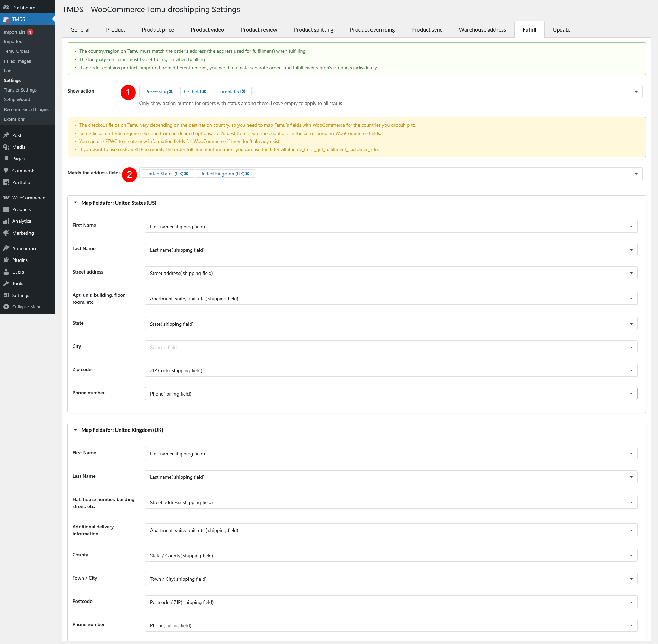The width and height of the screenshot is (658, 644).
Task: Open Setup Wizard submenu link
Action: [x=17, y=99]
